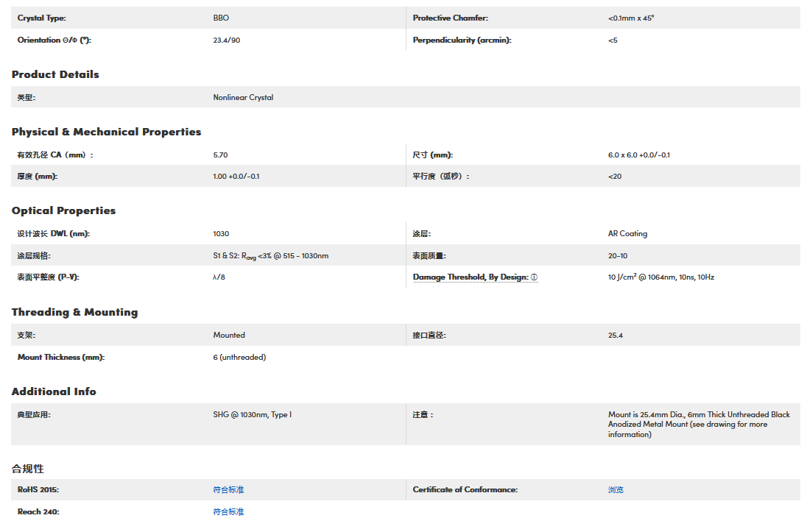Click the AR Coating value

click(x=627, y=234)
